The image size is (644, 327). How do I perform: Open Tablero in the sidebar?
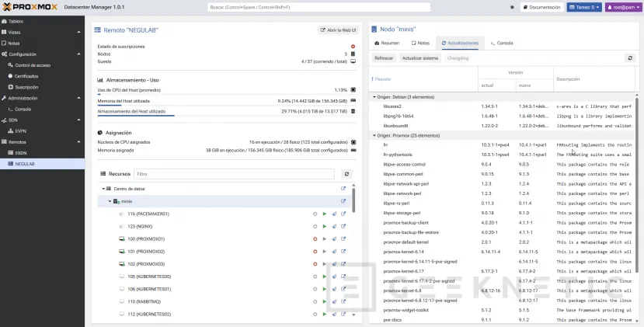(42, 22)
